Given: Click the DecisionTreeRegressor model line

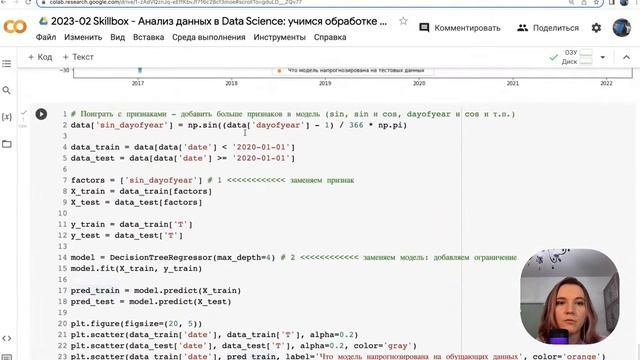Looking at the screenshot, I should coord(294,258).
